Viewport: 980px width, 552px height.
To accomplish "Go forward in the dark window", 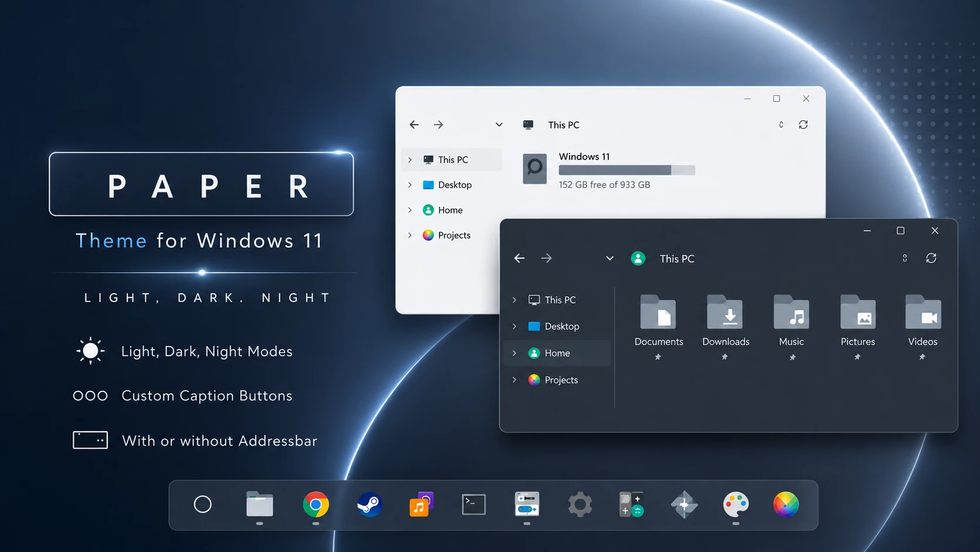I will [546, 258].
